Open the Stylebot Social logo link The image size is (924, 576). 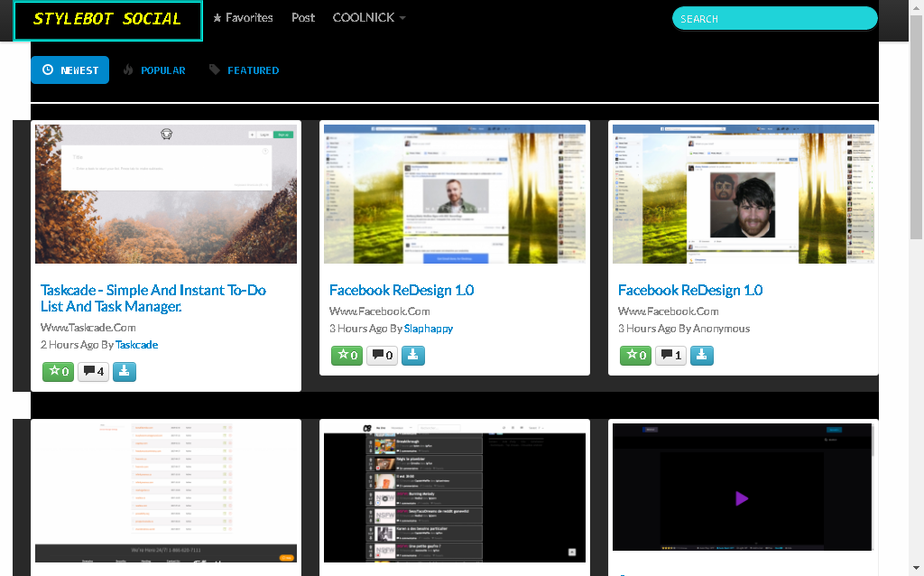[x=108, y=21]
